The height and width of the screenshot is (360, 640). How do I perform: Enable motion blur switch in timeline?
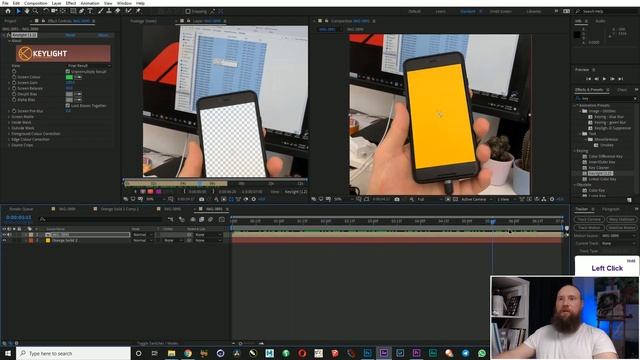pos(211,220)
